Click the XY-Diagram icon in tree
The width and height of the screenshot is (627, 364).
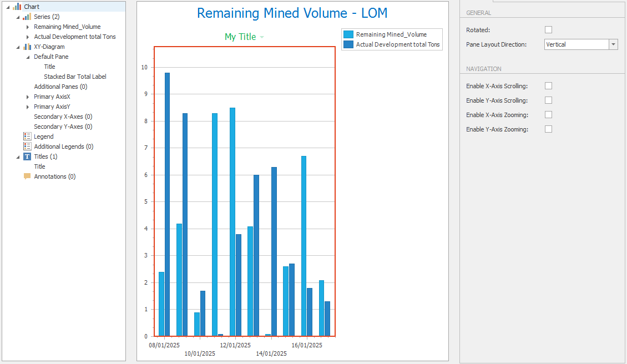point(27,47)
